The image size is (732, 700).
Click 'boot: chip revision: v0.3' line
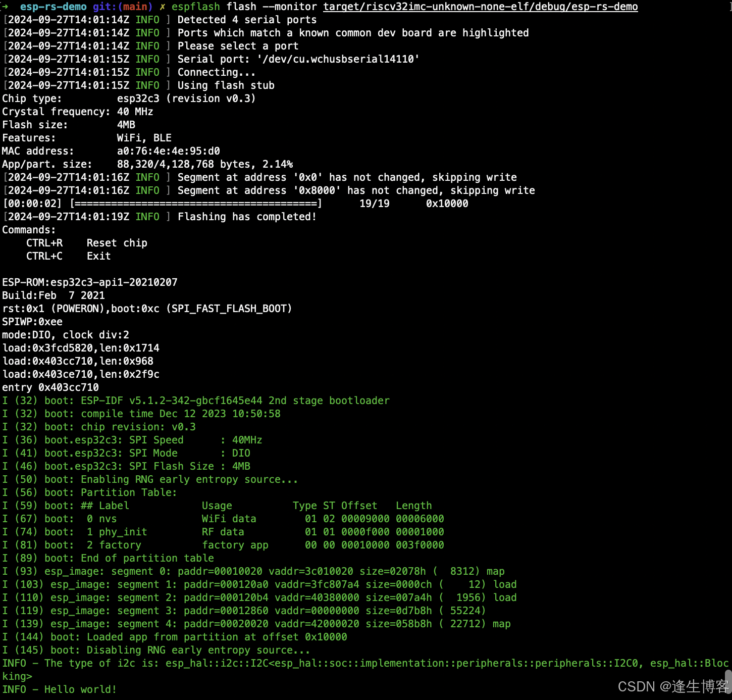[x=99, y=427]
